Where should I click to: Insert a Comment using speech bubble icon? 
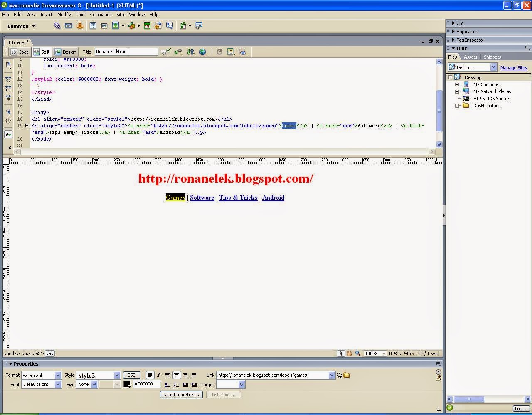pyautogui.click(x=170, y=26)
